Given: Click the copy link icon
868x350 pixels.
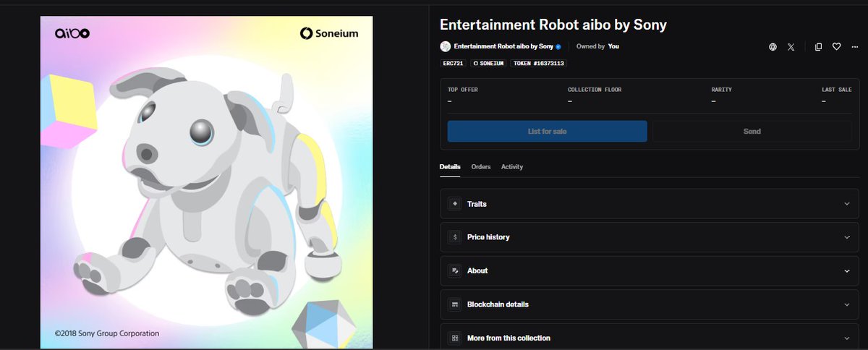Looking at the screenshot, I should 818,46.
